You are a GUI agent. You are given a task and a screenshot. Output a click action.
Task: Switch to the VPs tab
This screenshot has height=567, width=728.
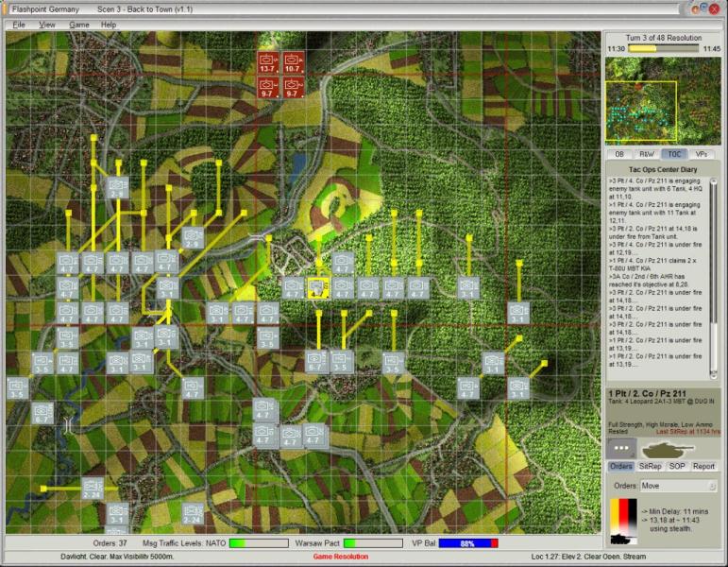point(701,153)
